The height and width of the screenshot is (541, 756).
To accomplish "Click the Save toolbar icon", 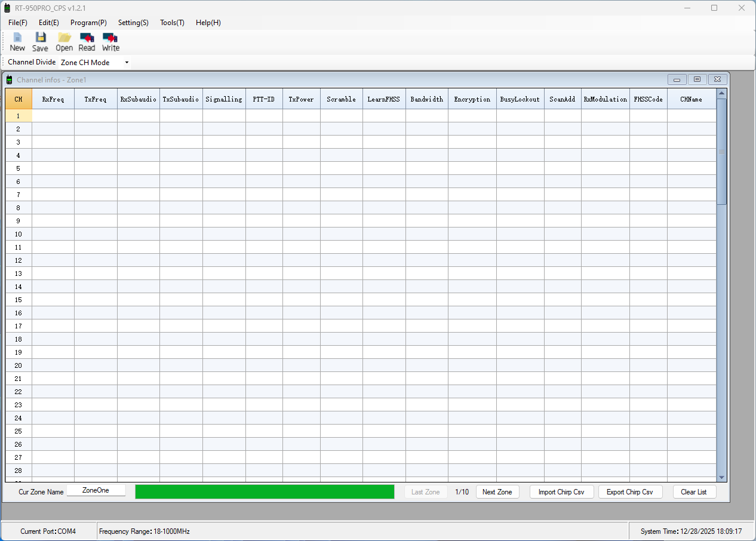I will 40,42.
